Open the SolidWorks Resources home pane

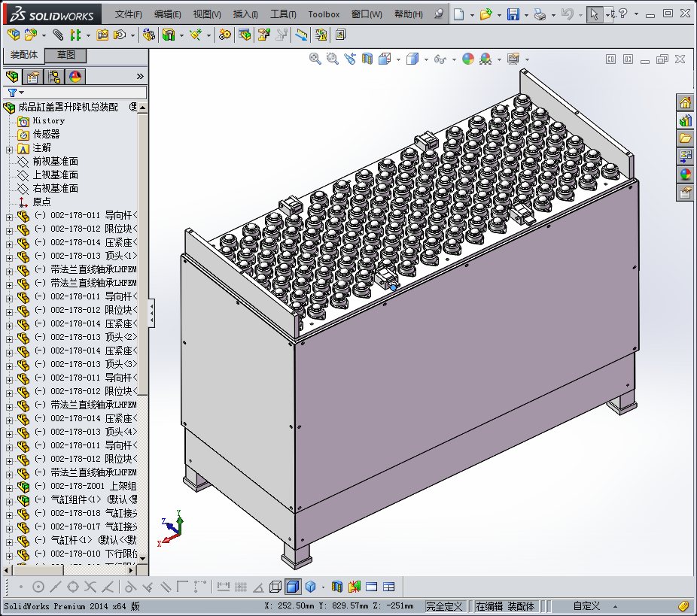[686, 102]
